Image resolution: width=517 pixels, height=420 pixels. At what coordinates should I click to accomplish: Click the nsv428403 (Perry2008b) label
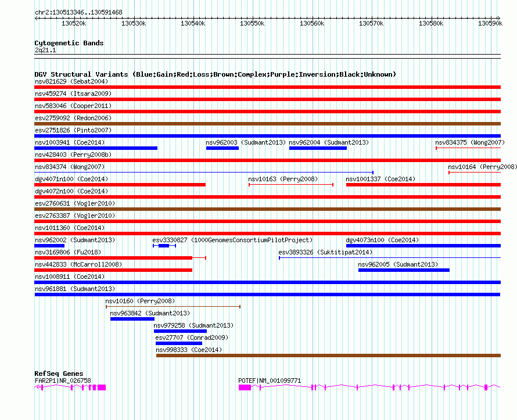pos(73,155)
